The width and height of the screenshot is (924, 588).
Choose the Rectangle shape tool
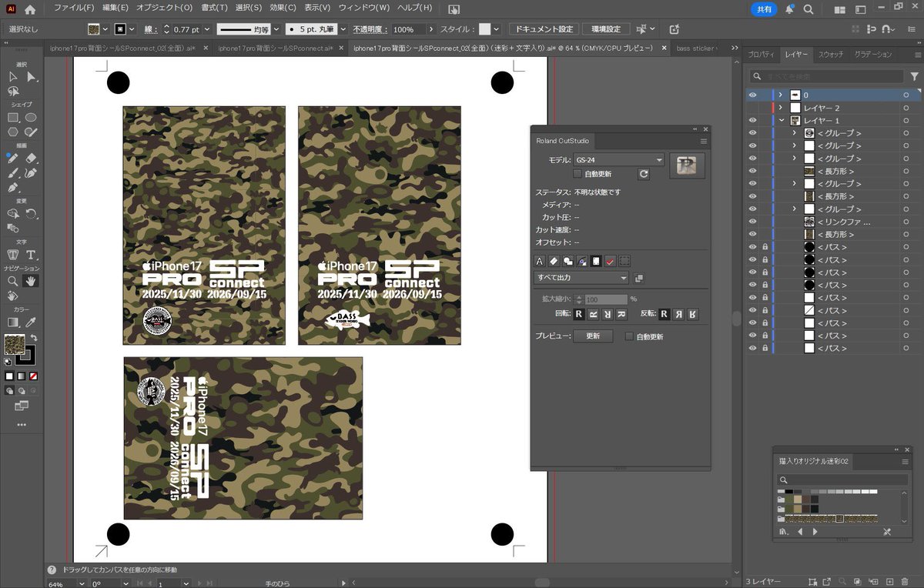(x=13, y=118)
